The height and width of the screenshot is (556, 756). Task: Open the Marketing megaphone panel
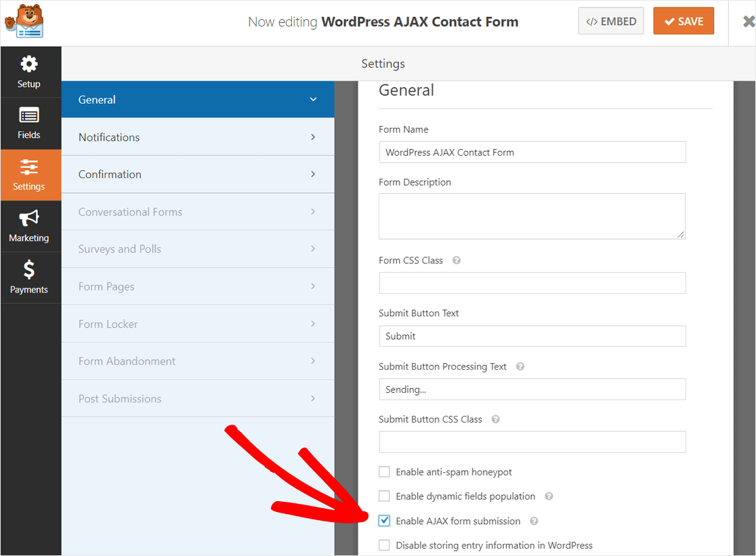[x=28, y=226]
